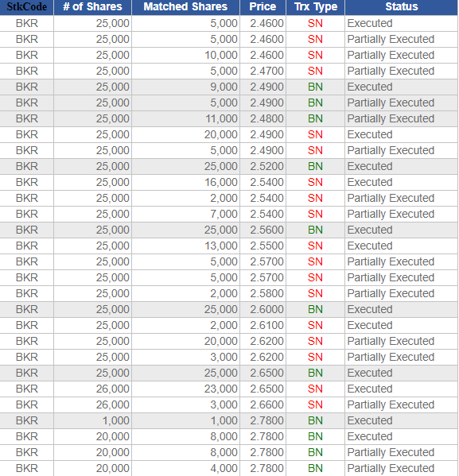Screen dimensions: 459x476
Task: Click the '# of Shares' column header
Action: 93,6
